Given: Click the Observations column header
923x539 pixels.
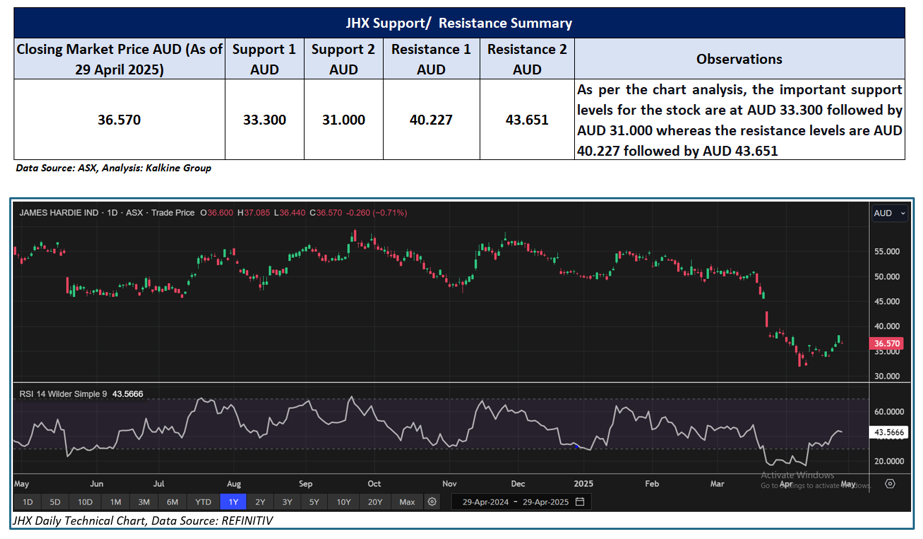Looking at the screenshot, I should 739,59.
